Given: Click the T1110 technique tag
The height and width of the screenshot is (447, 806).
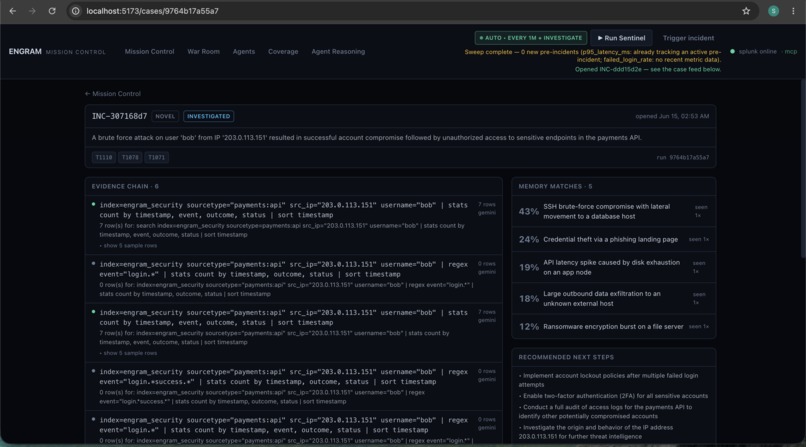Looking at the screenshot, I should pos(104,157).
